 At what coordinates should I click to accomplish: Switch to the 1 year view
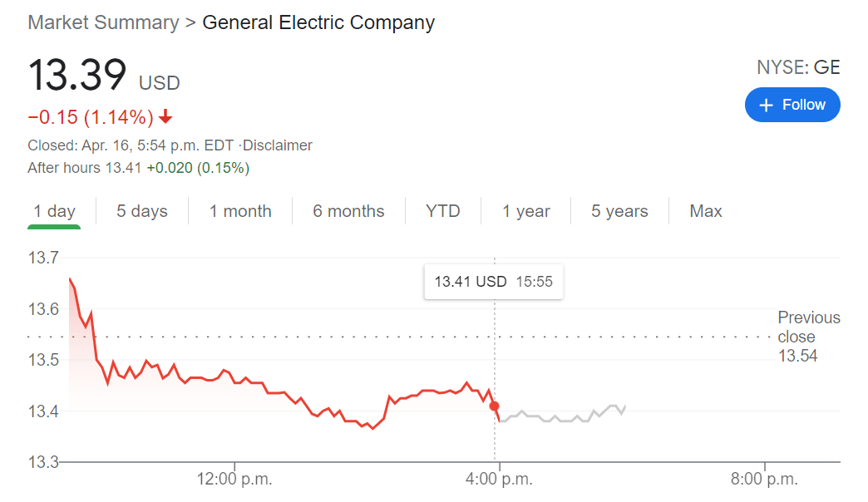click(526, 211)
